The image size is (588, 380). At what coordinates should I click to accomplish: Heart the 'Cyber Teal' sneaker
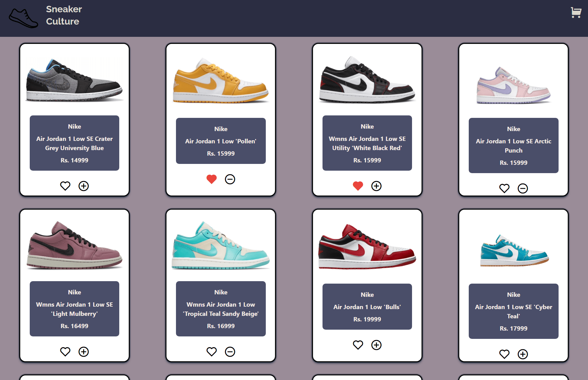click(x=504, y=354)
